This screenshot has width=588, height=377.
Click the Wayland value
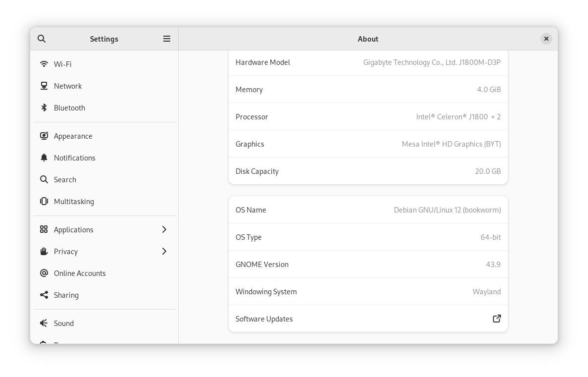point(487,292)
